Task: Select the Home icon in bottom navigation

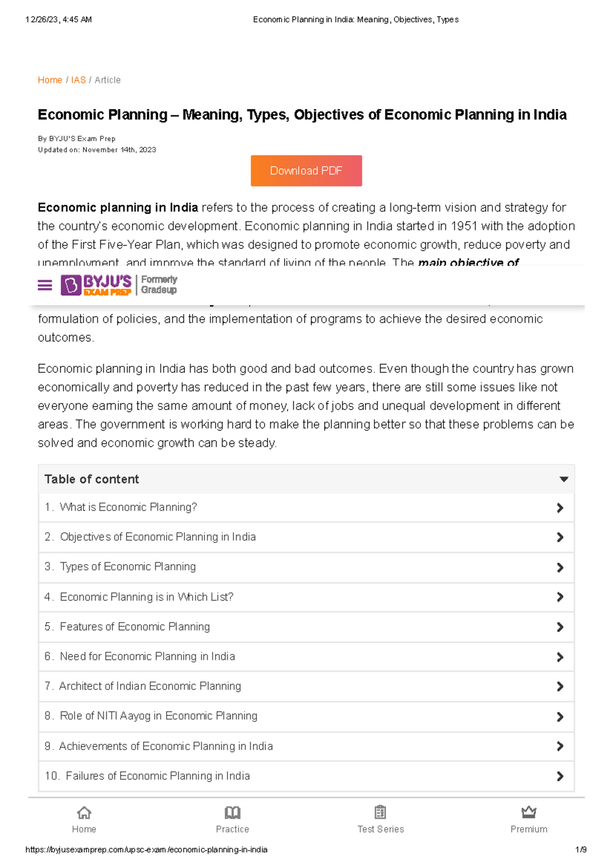Action: click(84, 818)
